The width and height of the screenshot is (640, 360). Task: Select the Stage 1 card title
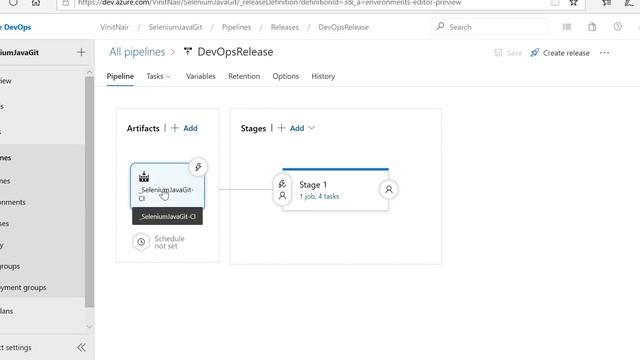tap(313, 185)
